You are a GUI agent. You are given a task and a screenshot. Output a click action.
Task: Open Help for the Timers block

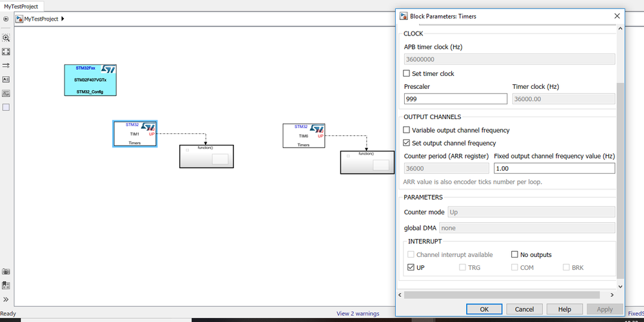565,309
